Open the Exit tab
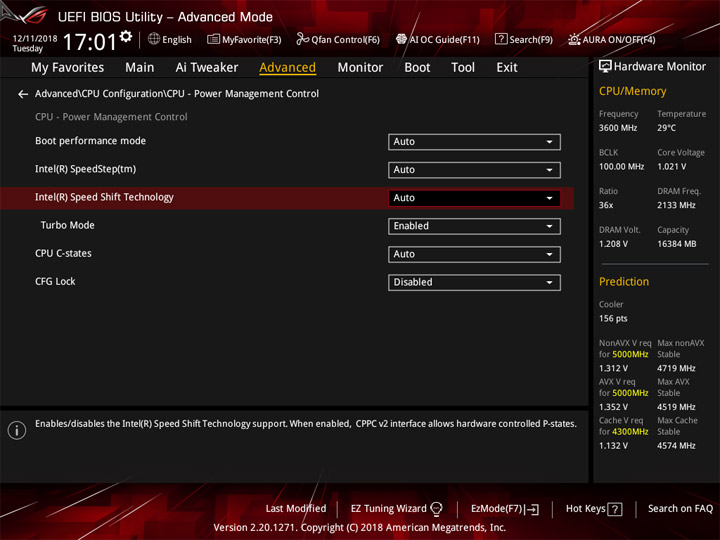Image resolution: width=720 pixels, height=540 pixels. pos(507,68)
